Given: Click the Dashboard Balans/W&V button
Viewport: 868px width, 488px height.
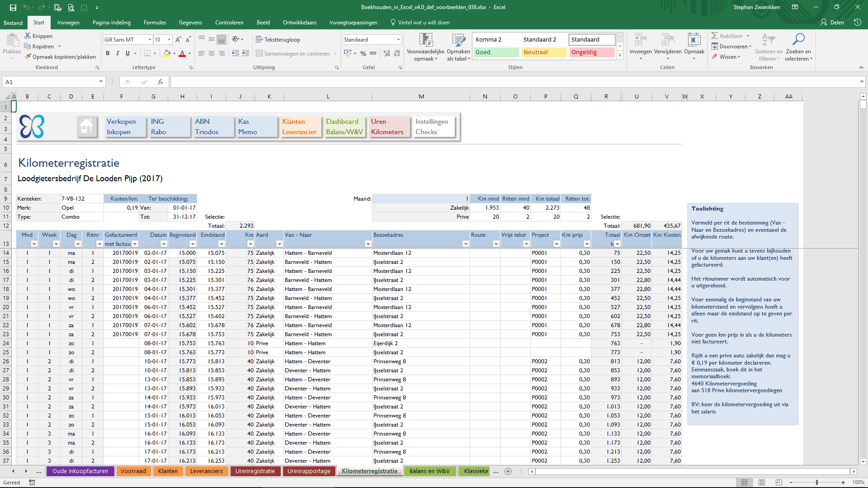Looking at the screenshot, I should point(344,127).
